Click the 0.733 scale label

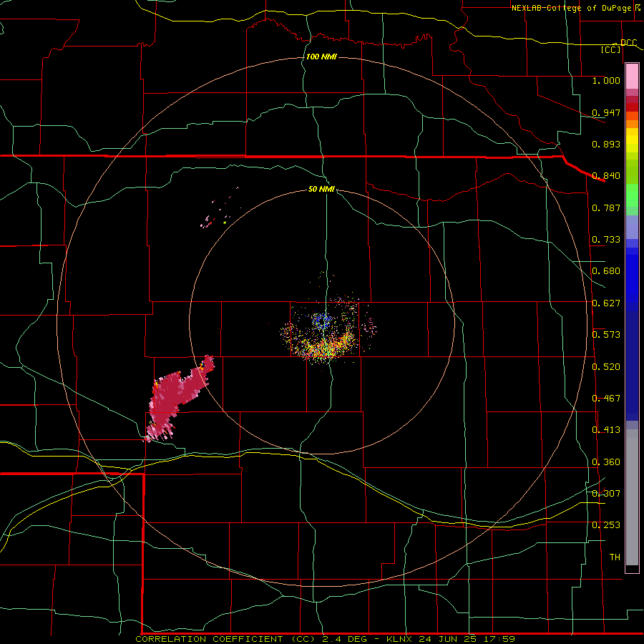(x=606, y=240)
